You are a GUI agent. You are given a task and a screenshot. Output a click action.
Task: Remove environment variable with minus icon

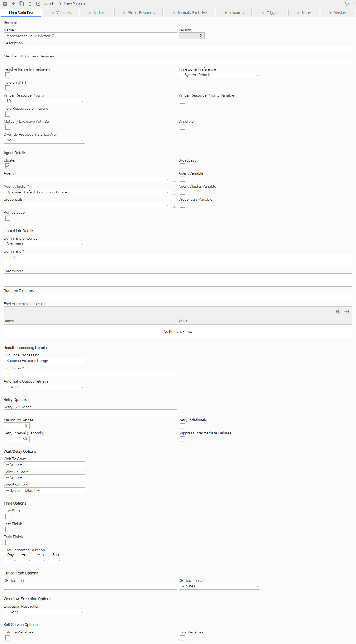(x=346, y=311)
